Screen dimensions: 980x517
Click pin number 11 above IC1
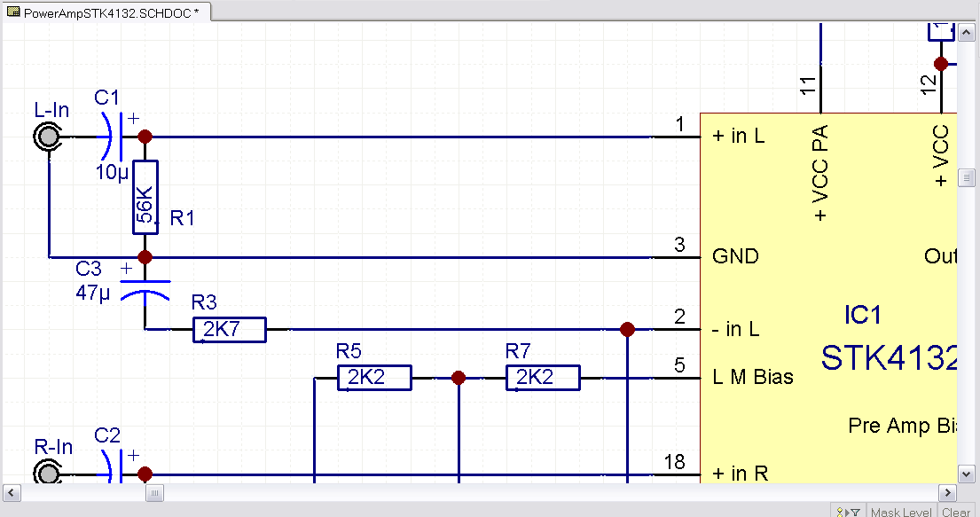click(808, 85)
